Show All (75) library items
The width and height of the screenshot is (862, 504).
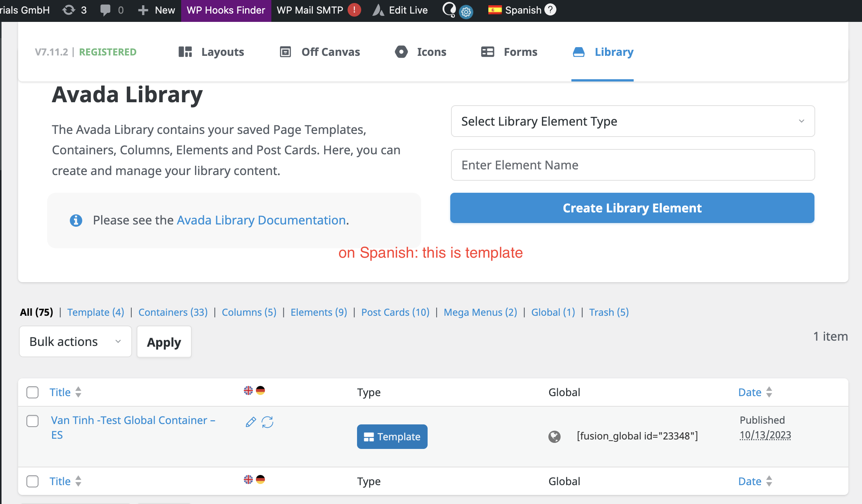tap(37, 312)
